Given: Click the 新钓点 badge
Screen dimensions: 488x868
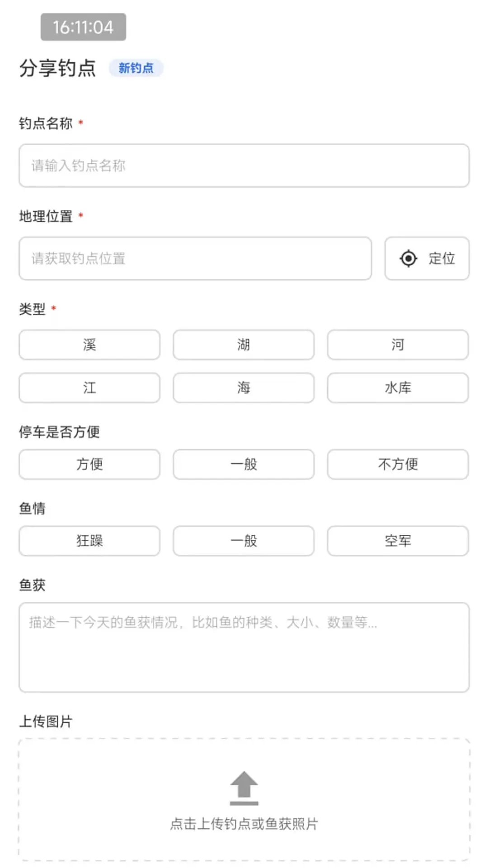Looking at the screenshot, I should (136, 68).
